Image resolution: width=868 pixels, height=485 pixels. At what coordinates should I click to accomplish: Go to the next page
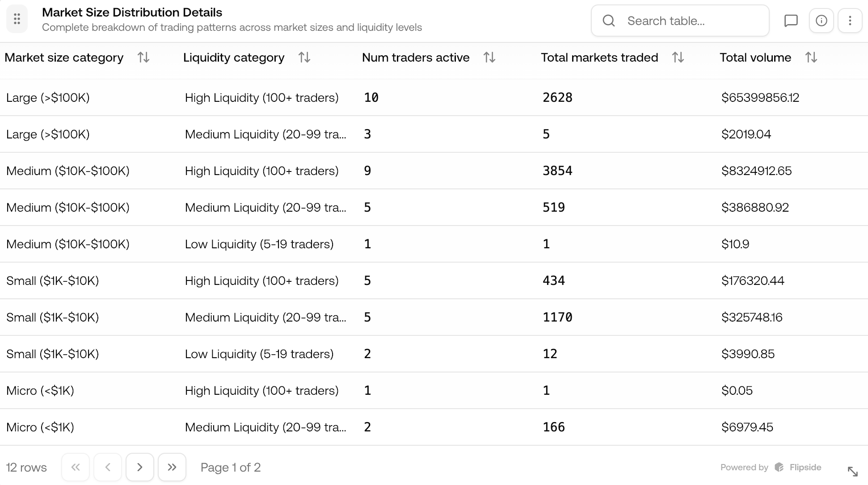pos(140,467)
